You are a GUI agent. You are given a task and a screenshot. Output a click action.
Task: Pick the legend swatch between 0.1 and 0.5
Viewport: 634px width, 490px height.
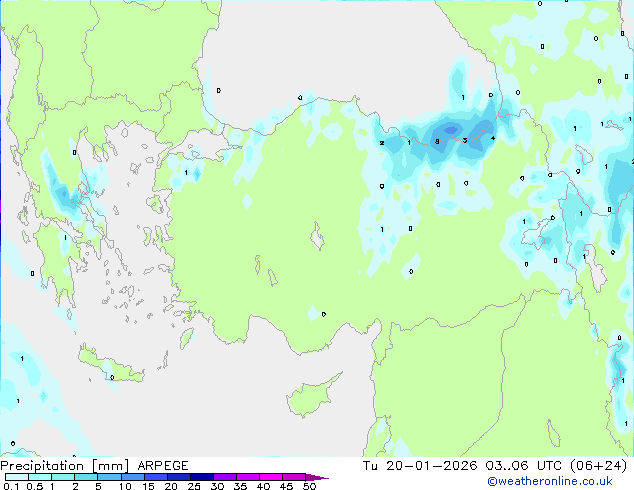(17, 477)
